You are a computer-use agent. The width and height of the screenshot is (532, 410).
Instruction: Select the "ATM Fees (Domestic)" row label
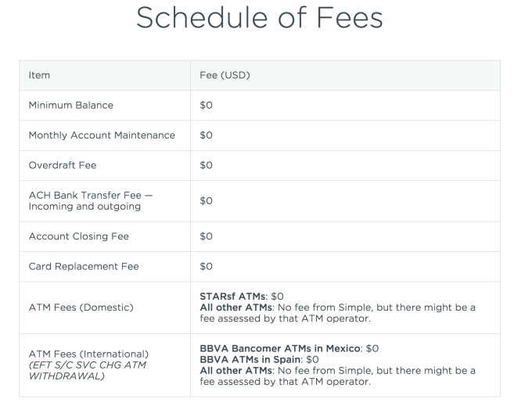[x=81, y=307]
